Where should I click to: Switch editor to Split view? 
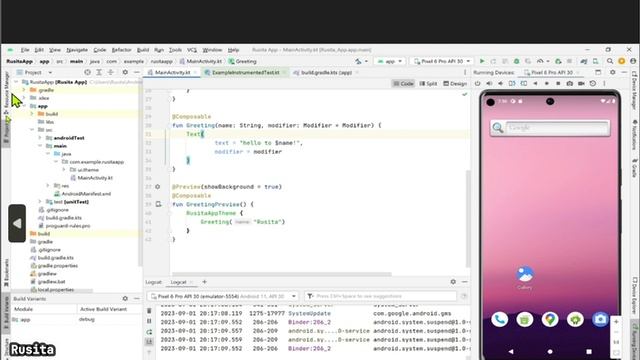428,83
